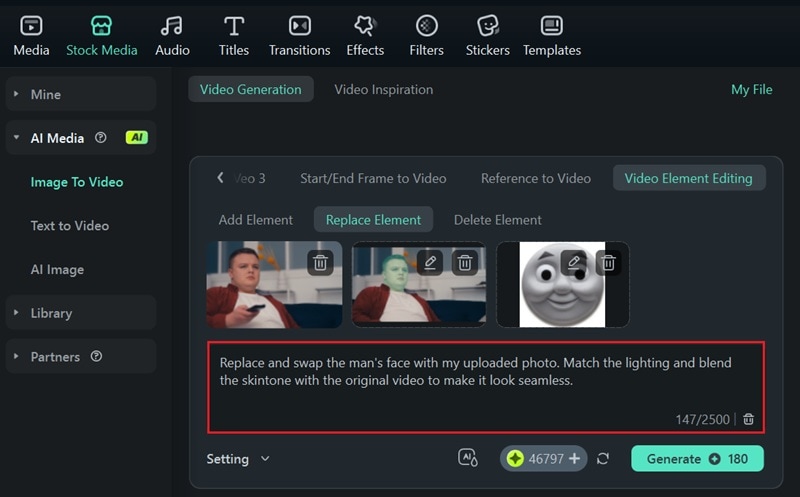
Task: Open the Titles icon
Action: pyautogui.click(x=234, y=26)
